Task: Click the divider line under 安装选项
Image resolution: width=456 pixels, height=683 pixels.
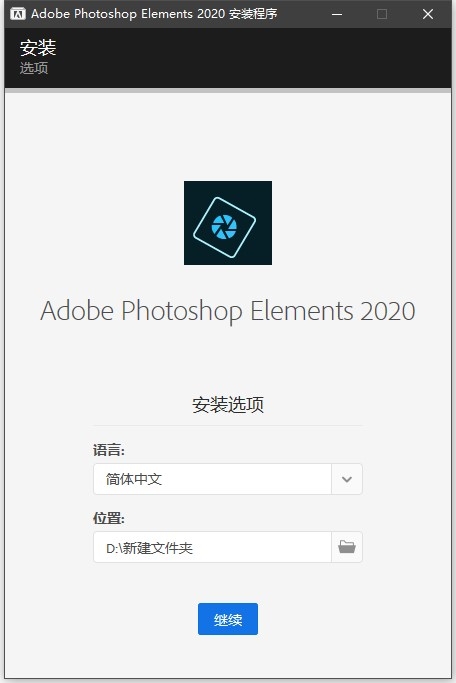Action: [x=228, y=426]
